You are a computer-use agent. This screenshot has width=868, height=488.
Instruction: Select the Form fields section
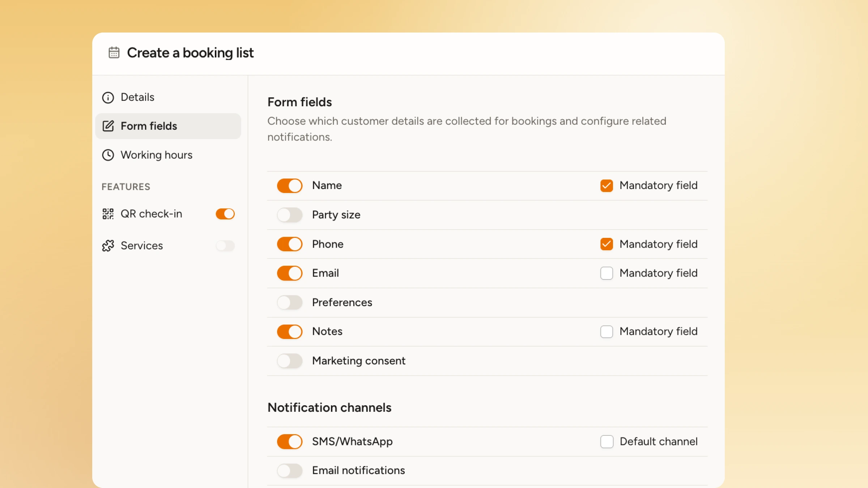tap(168, 126)
